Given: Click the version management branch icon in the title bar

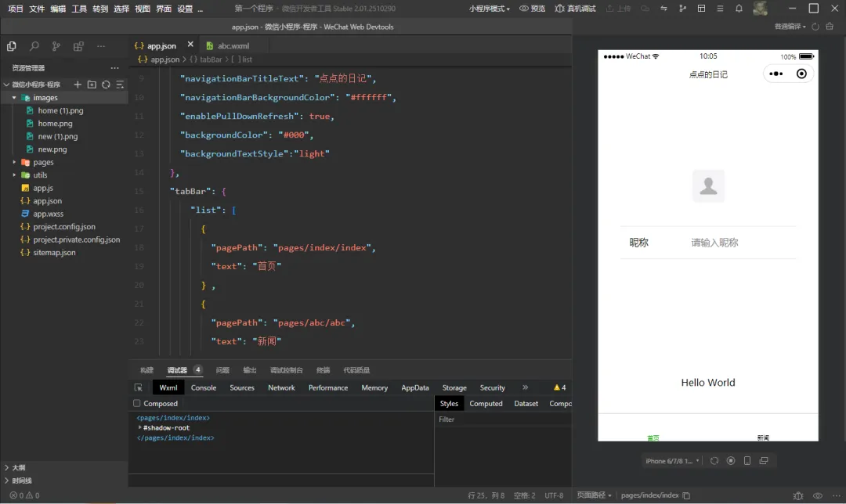Looking at the screenshot, I should click(x=682, y=9).
